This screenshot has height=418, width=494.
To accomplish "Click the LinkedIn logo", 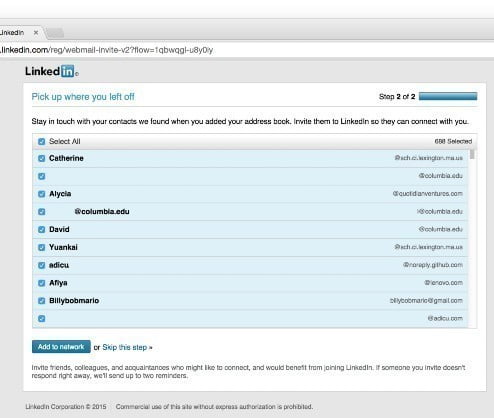I will click(x=52, y=71).
